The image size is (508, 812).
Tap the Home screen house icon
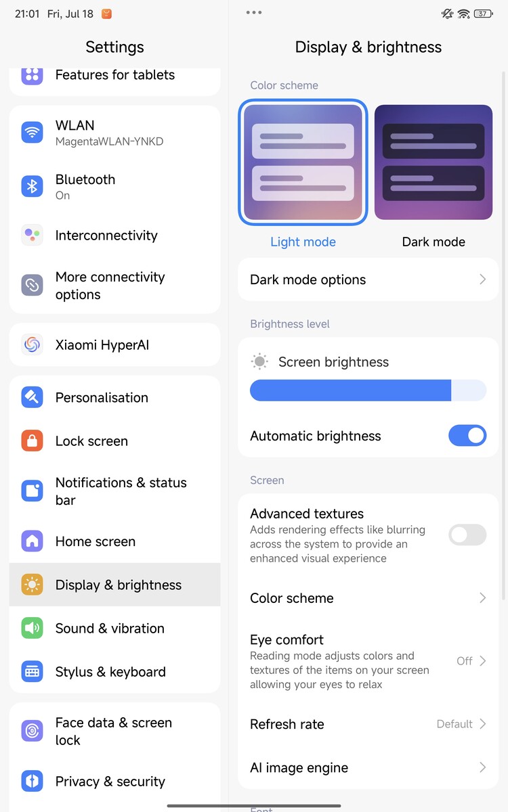click(32, 541)
